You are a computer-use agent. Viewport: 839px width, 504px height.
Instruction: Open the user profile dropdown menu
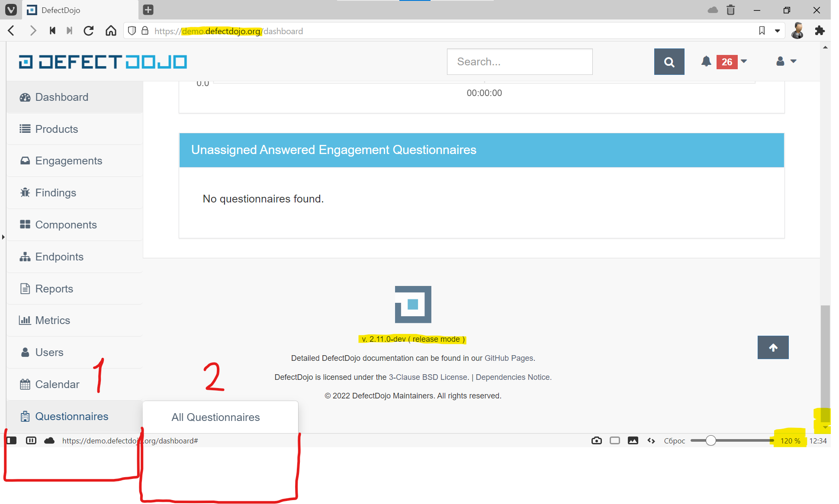click(x=785, y=61)
